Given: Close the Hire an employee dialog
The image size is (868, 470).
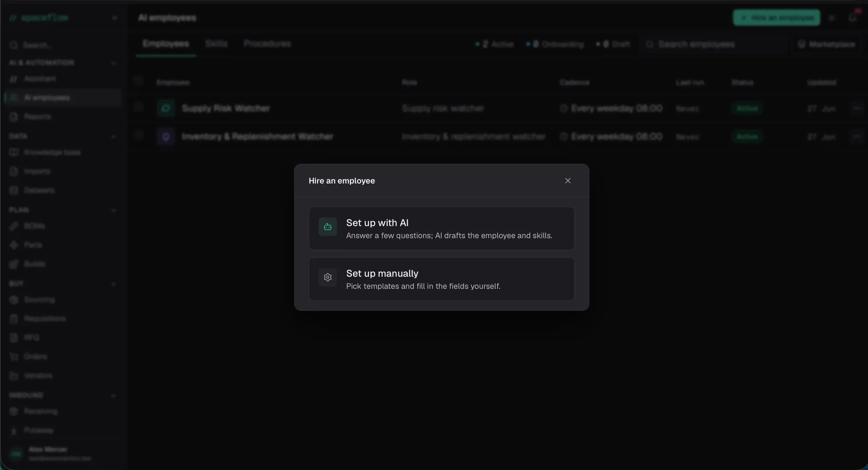Looking at the screenshot, I should (568, 181).
